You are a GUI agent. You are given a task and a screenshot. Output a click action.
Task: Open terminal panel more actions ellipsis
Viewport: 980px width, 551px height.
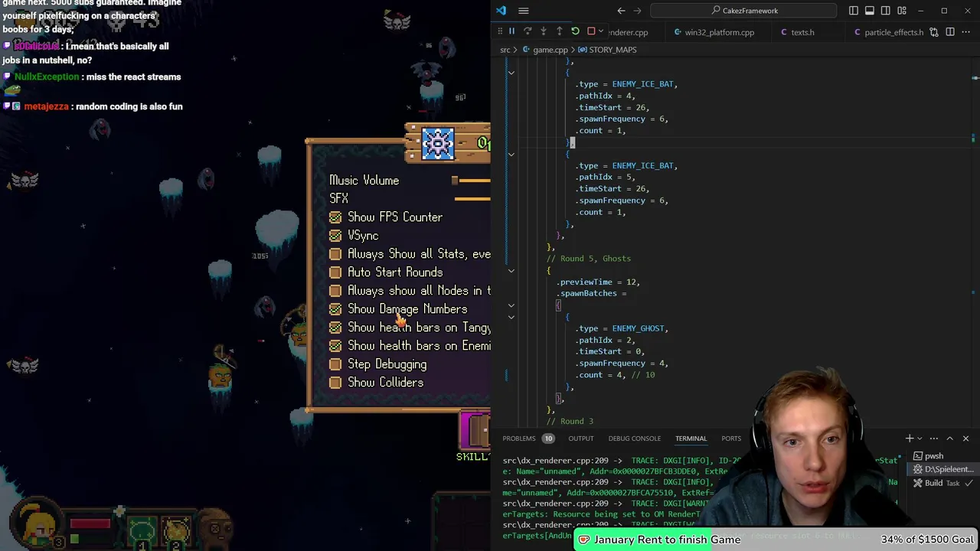click(x=935, y=439)
